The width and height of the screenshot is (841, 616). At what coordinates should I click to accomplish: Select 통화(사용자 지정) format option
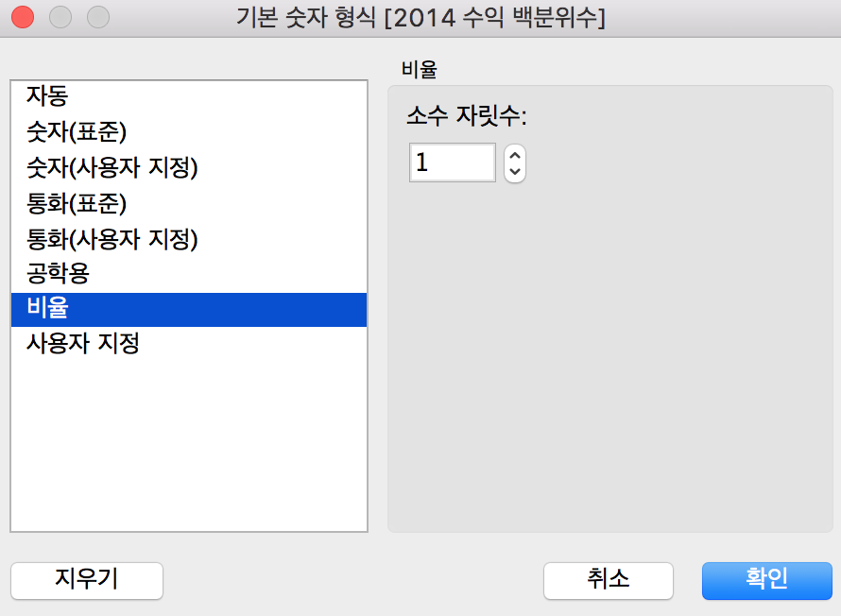point(189,239)
